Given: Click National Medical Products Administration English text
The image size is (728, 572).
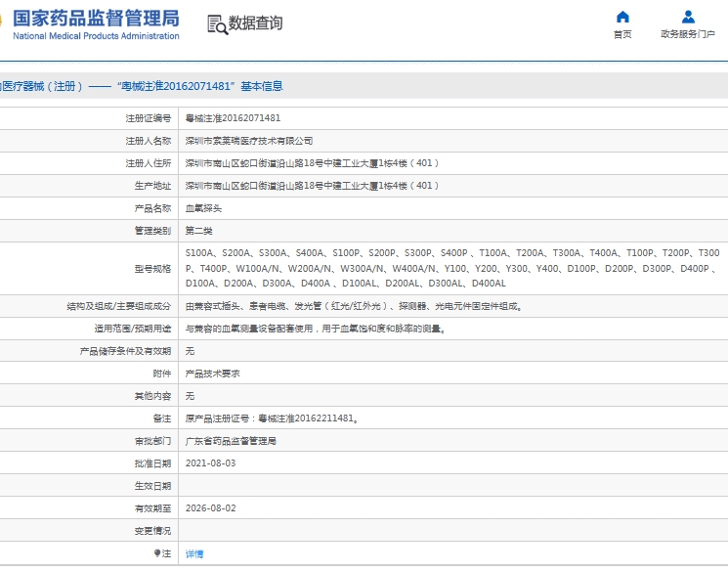Looking at the screenshot, I should [x=96, y=36].
